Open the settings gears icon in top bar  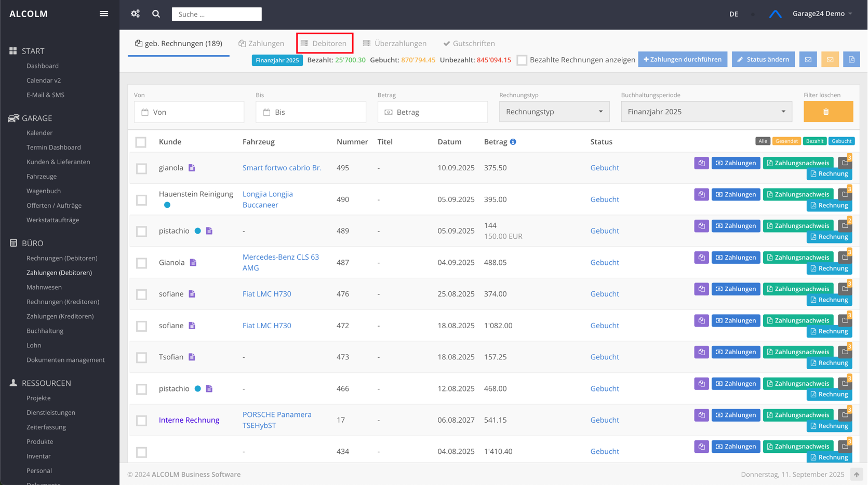click(x=136, y=14)
